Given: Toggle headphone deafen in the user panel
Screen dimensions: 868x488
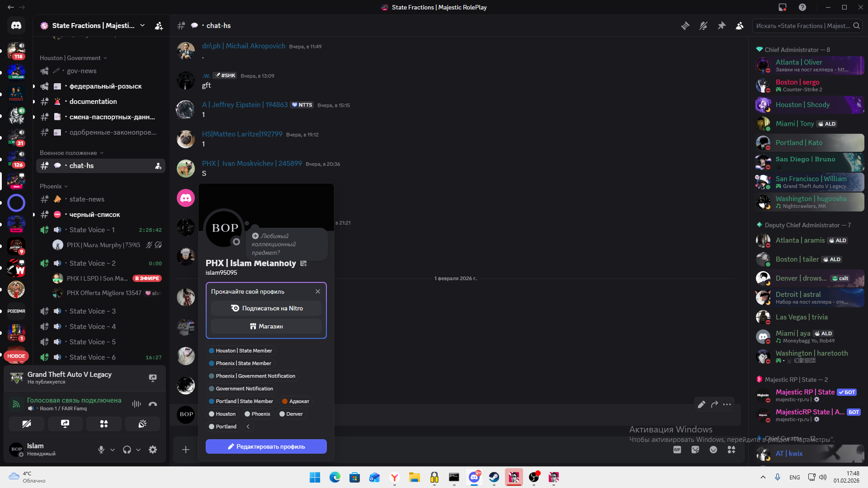Looking at the screenshot, I should click(127, 450).
